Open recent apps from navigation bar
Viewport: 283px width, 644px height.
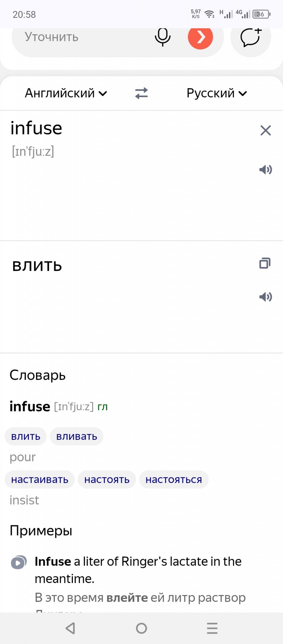pos(212,628)
